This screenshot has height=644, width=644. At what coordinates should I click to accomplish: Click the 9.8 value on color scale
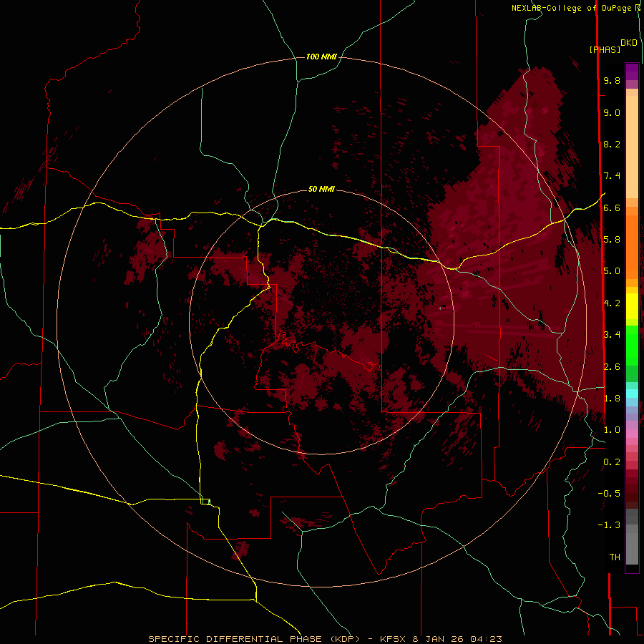click(612, 80)
